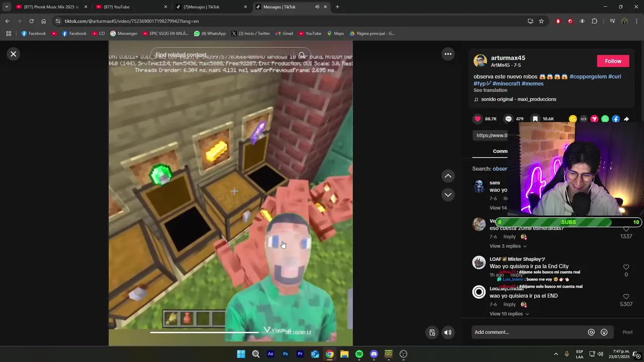Open Spotify from the taskbar

[359, 354]
